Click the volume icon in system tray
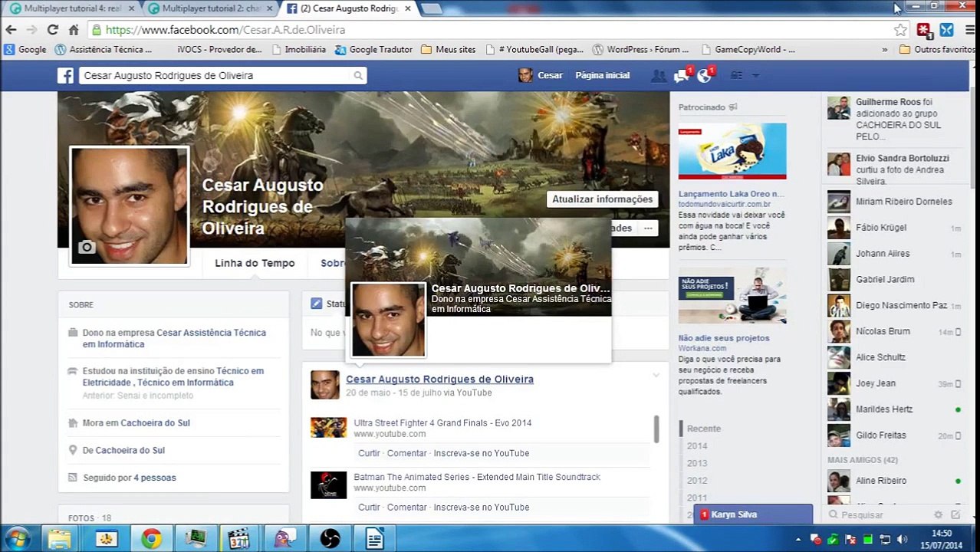Viewport: 980px width, 552px height. [902, 540]
